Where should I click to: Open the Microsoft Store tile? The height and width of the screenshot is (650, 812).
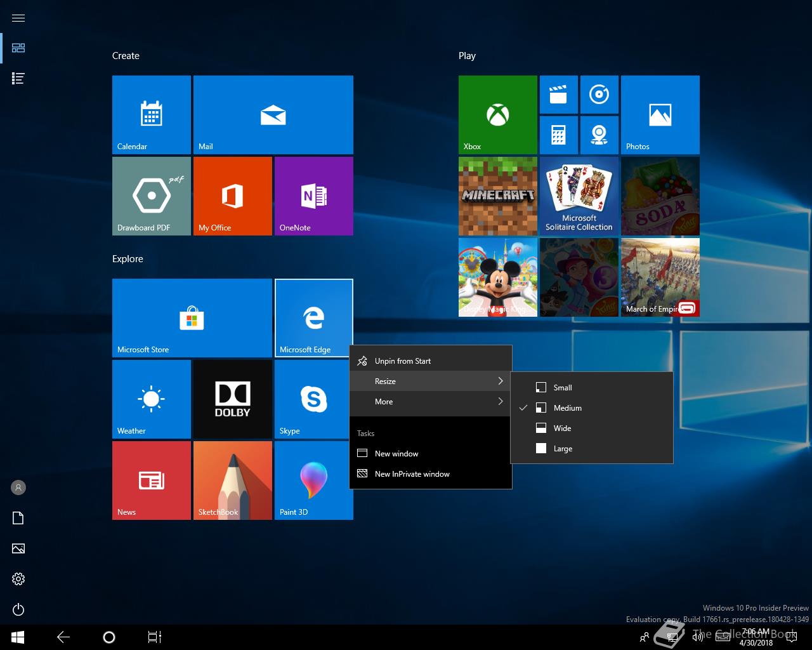pos(192,318)
